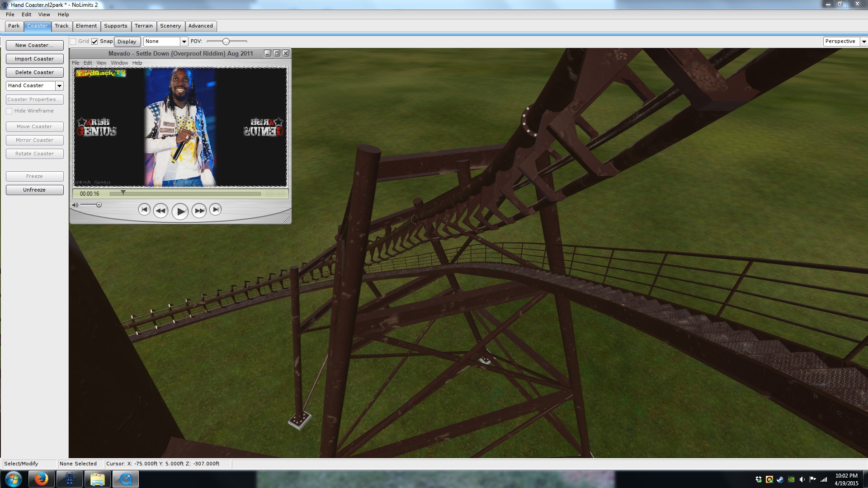868x488 pixels.
Task: Click the speaker volume icon in the media player
Action: coord(75,205)
